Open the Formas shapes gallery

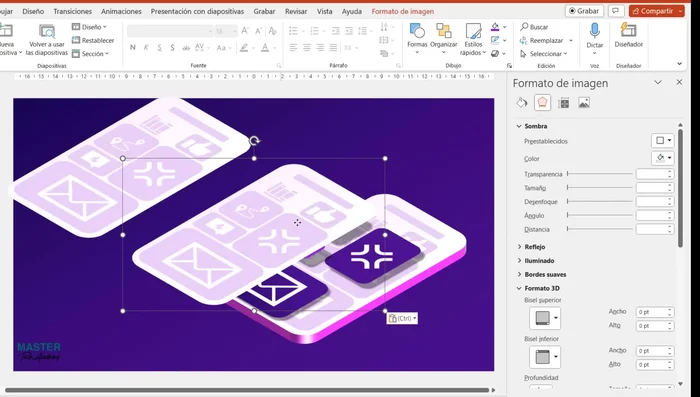pos(417,38)
